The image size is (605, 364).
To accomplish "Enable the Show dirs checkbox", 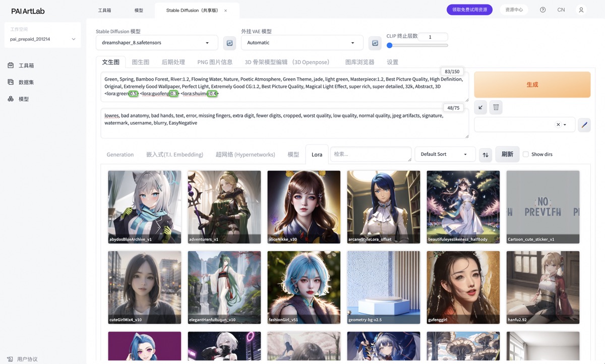I will coord(526,154).
